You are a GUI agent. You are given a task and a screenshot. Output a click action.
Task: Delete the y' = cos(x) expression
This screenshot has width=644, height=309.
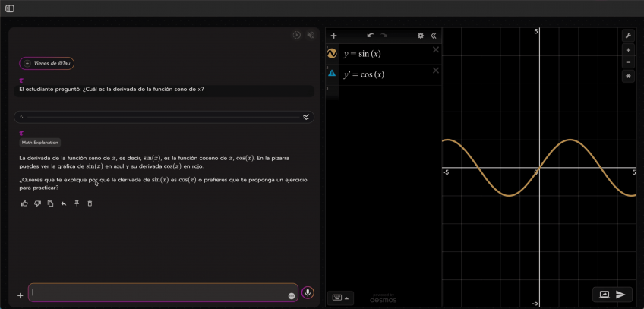click(436, 70)
